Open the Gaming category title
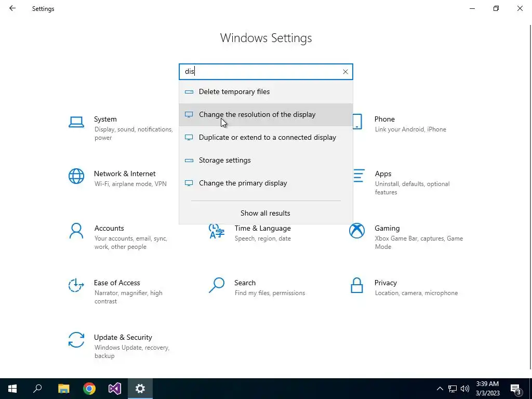Image resolution: width=532 pixels, height=399 pixels. click(387, 229)
